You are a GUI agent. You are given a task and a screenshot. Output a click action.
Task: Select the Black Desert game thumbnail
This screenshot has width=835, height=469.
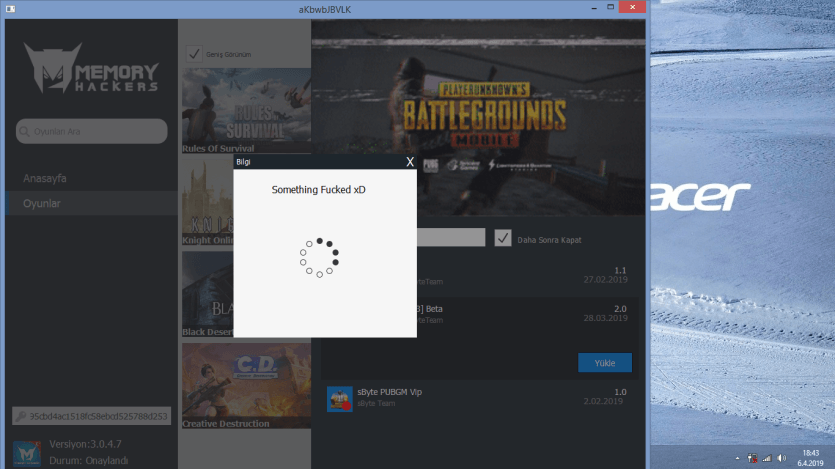[208, 294]
